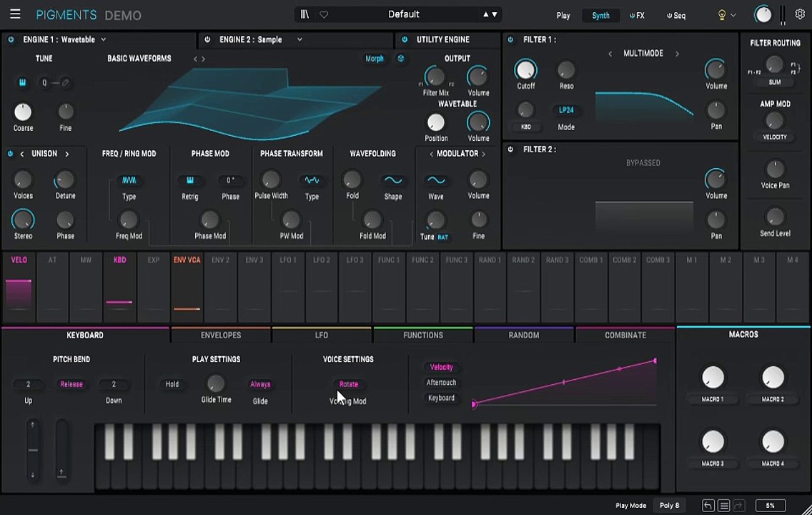Click the pitch bend wheel slider
This screenshot has height=515, width=812.
(x=33, y=450)
